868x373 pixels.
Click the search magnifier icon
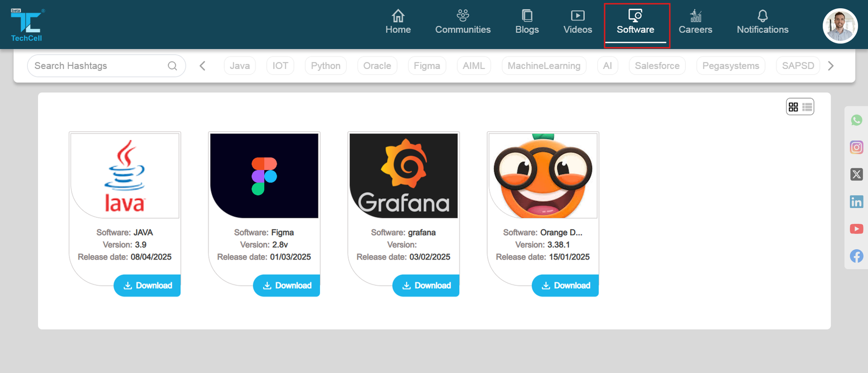point(173,66)
